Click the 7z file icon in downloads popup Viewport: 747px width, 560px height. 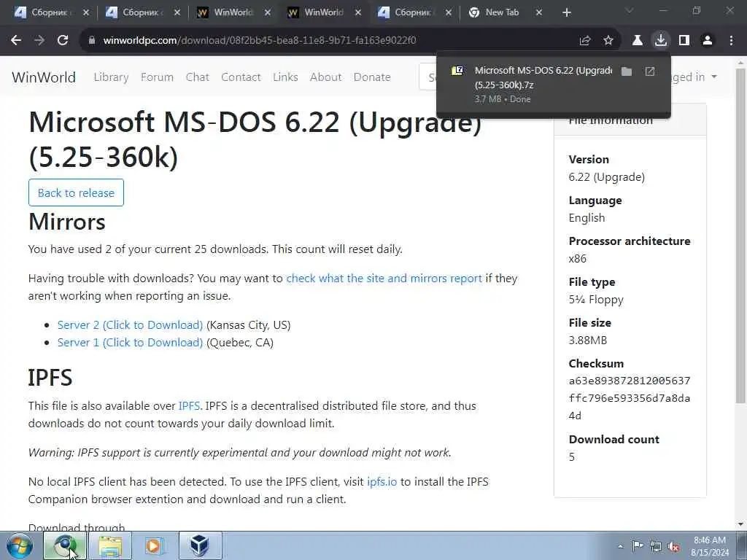coord(457,71)
